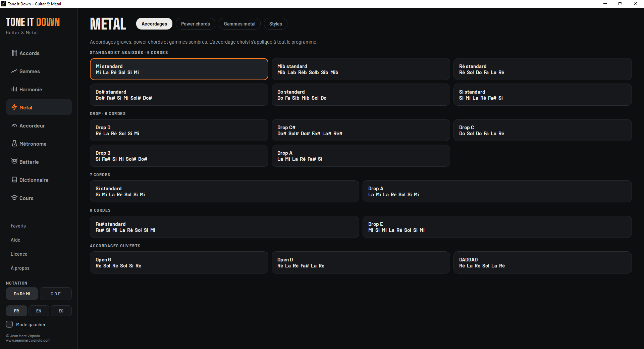
Task: Click the Gammes chart icon
Action: (x=14, y=71)
